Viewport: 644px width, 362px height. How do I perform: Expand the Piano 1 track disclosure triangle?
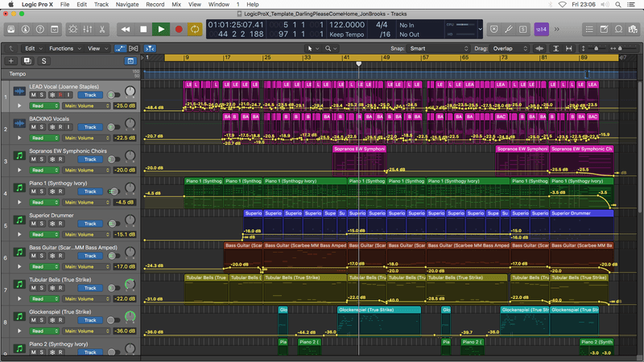point(19,203)
